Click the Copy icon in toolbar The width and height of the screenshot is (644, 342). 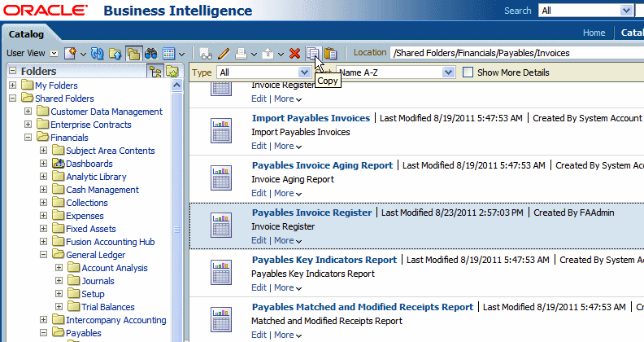[312, 54]
